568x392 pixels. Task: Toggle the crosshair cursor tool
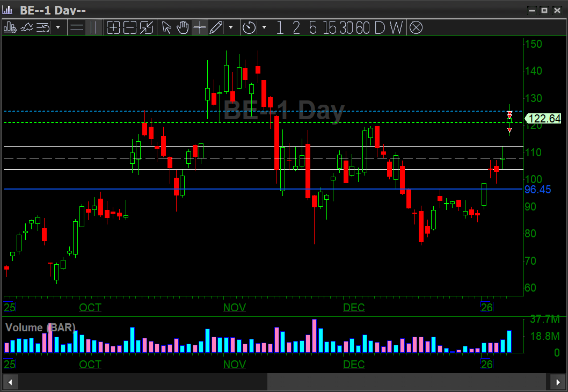200,27
